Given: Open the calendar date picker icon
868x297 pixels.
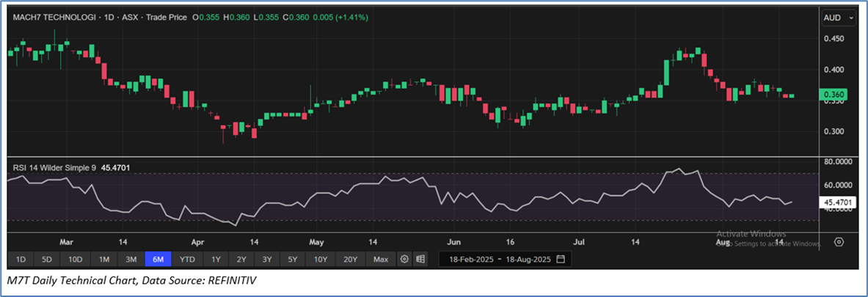Looking at the screenshot, I should [x=561, y=260].
